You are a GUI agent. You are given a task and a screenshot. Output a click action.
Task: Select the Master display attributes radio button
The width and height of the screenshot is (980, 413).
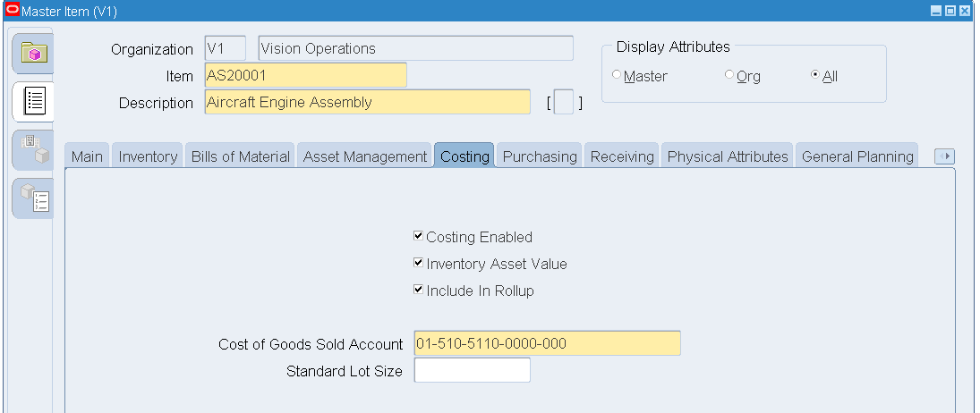[617, 74]
